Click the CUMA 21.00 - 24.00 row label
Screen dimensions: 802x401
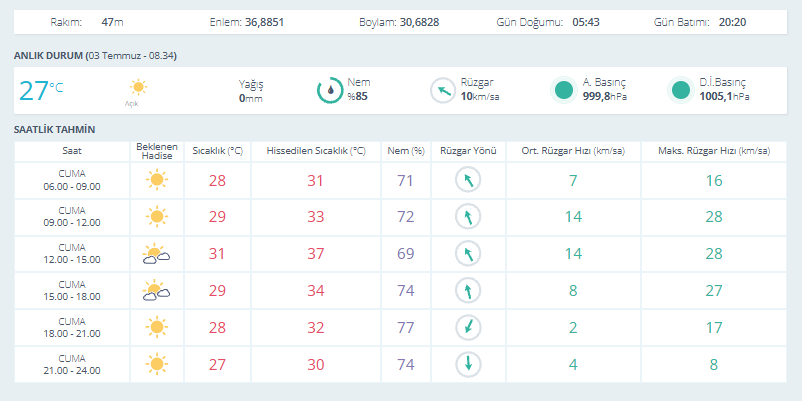coord(72,364)
